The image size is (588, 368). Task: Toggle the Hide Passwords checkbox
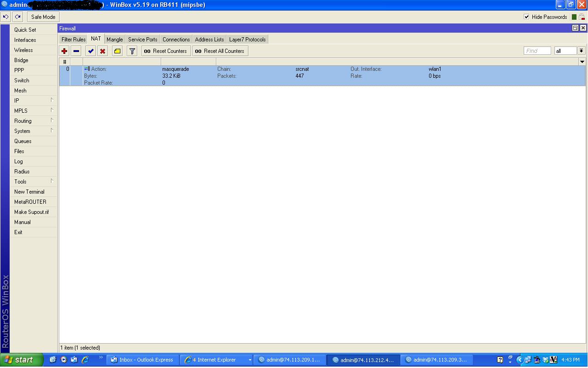click(x=526, y=17)
